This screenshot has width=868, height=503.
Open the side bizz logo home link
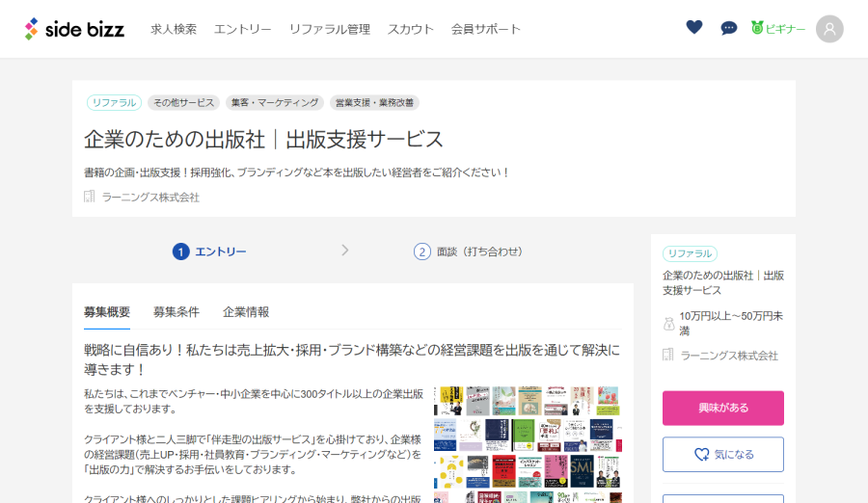point(74,29)
